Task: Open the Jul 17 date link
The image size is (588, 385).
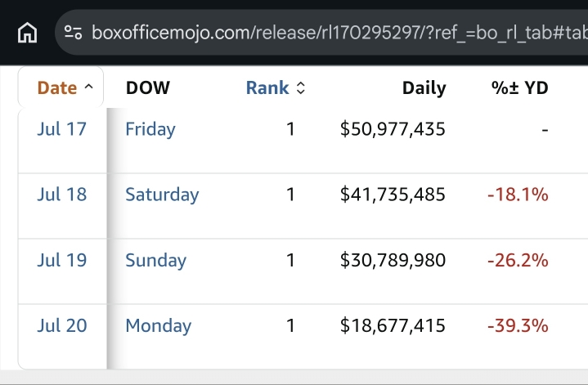Action: tap(62, 129)
